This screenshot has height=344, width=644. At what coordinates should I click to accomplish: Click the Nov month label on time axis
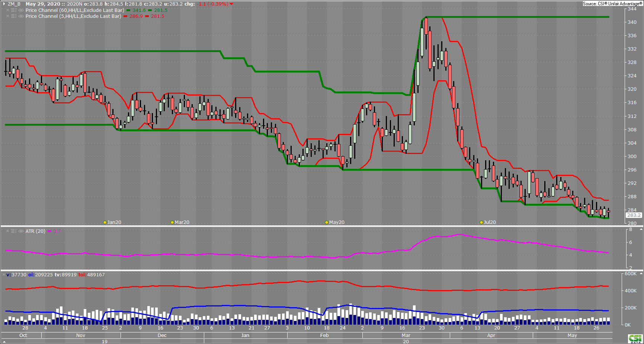pyautogui.click(x=81, y=335)
